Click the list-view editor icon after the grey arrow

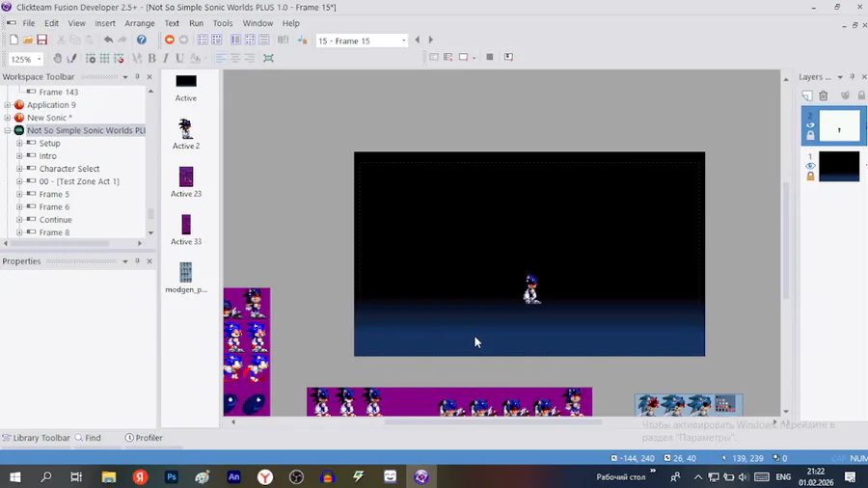tap(203, 40)
